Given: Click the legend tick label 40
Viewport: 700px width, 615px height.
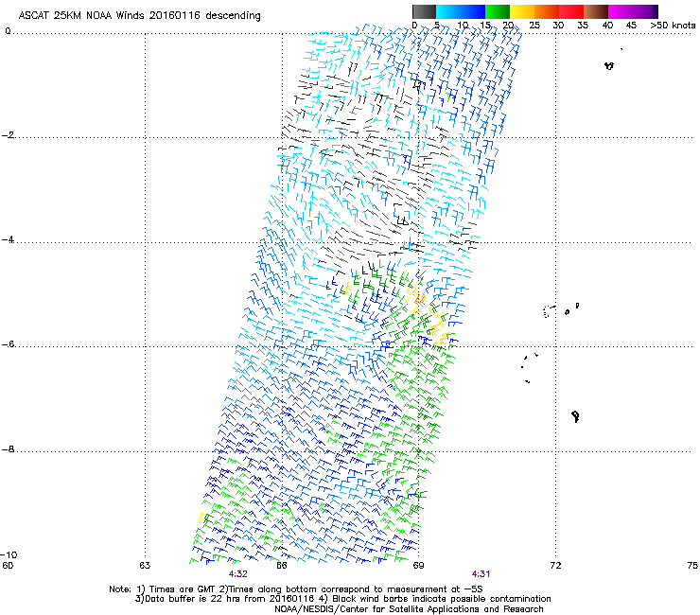Looking at the screenshot, I should coord(607,25).
